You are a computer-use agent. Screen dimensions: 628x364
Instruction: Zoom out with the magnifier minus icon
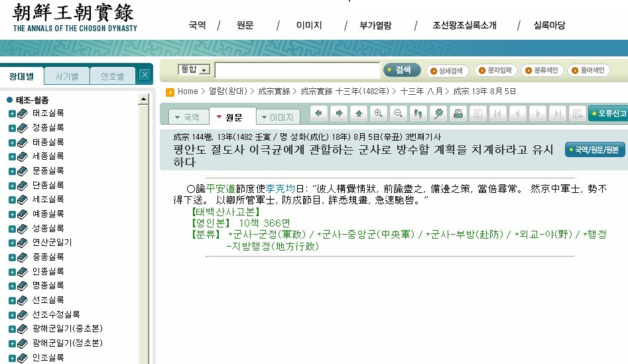399,114
